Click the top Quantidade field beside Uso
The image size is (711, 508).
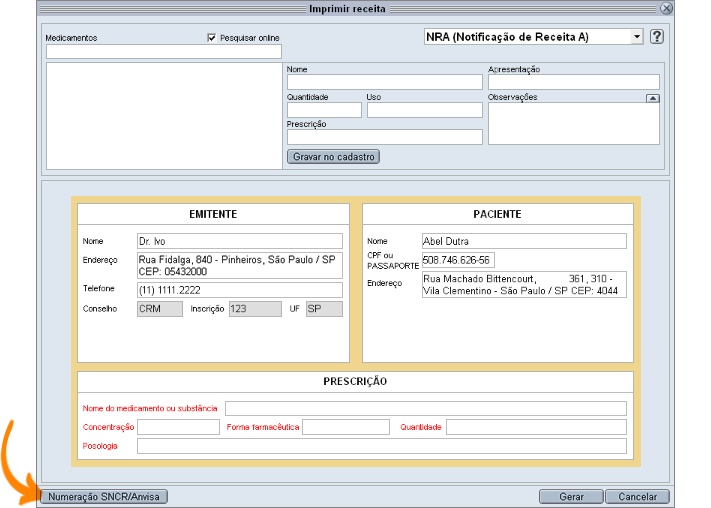tap(324, 110)
